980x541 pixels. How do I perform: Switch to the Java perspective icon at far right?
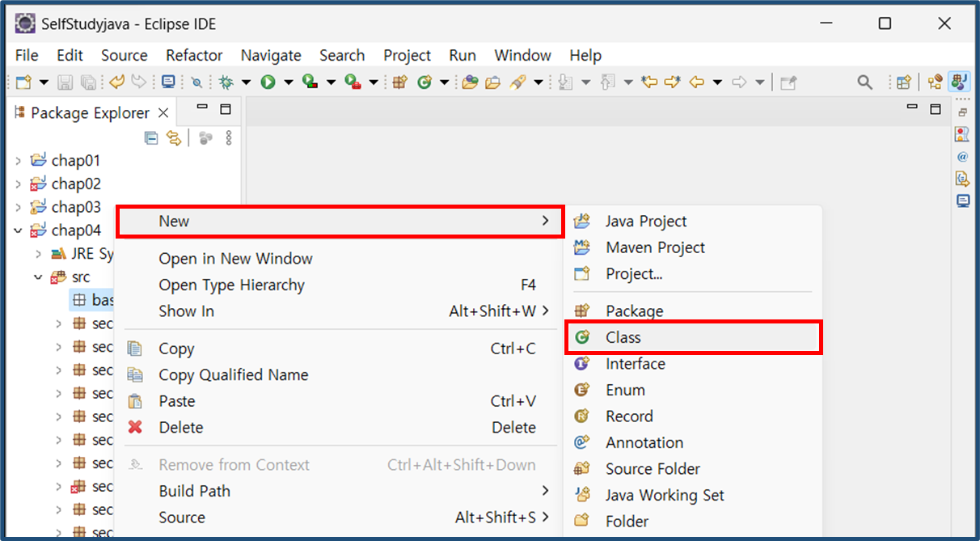coord(960,82)
